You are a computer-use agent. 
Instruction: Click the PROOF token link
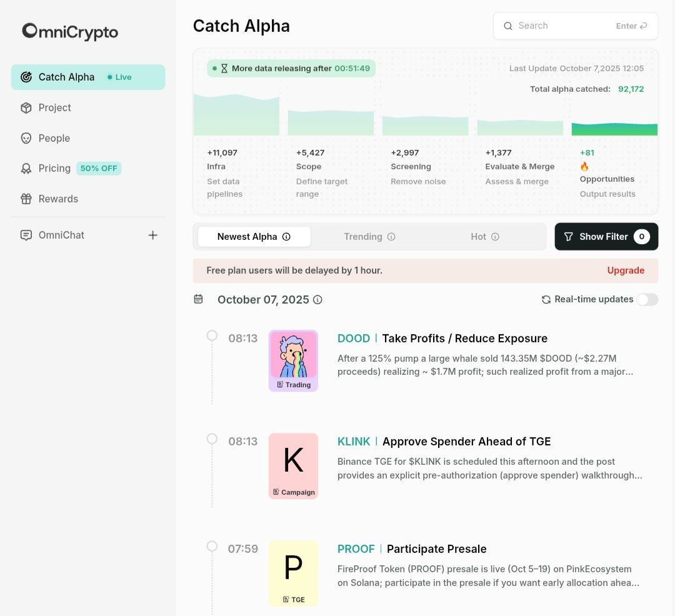coord(356,549)
